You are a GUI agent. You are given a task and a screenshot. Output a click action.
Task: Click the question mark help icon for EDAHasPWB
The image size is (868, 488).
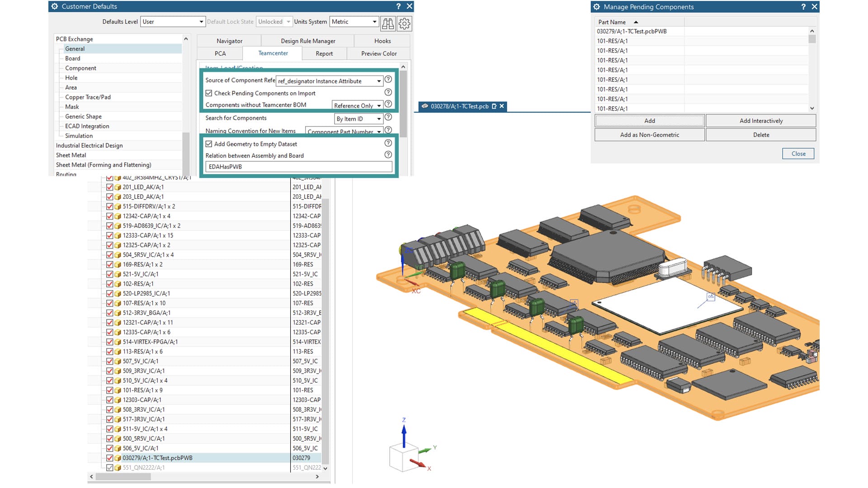388,155
